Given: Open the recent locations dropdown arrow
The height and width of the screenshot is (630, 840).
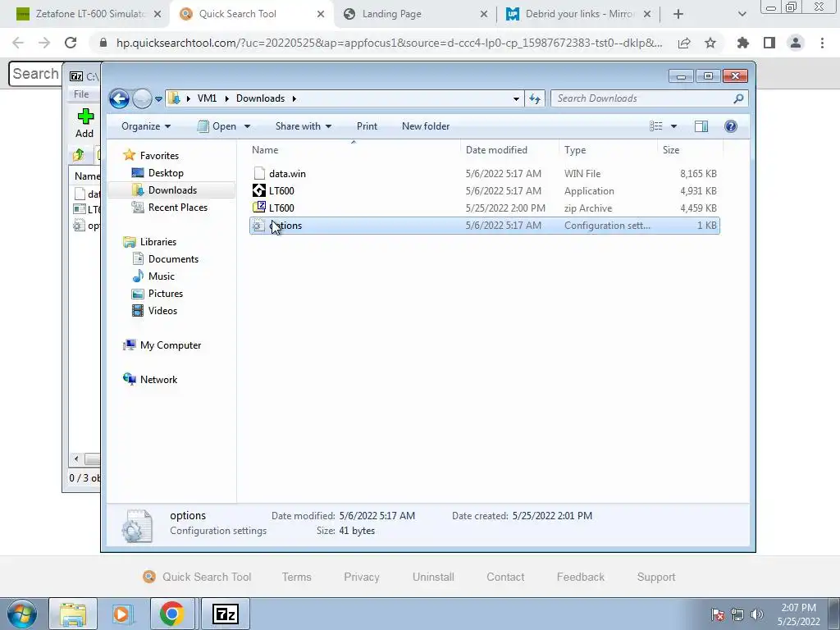Looking at the screenshot, I should click(158, 99).
